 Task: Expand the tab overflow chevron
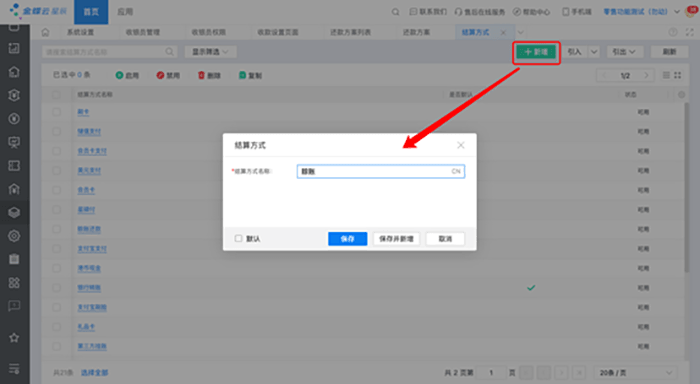[520, 32]
